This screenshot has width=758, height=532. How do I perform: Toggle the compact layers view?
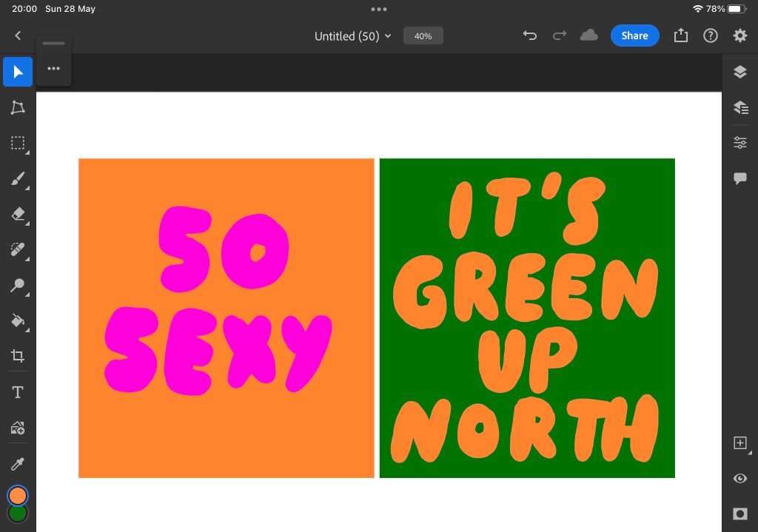pyautogui.click(x=739, y=72)
